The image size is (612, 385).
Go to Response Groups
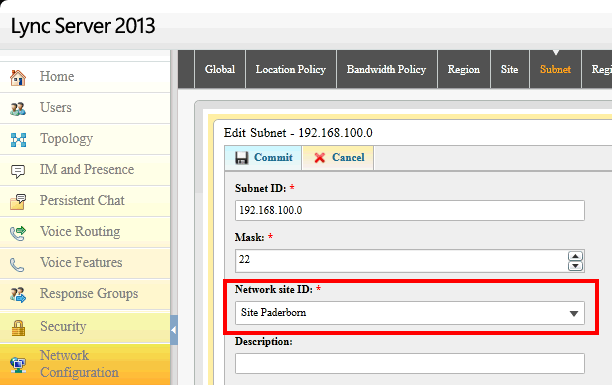pyautogui.click(x=85, y=294)
